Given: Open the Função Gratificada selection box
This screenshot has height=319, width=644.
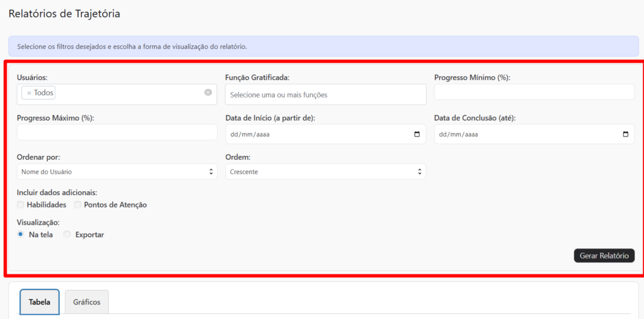Looking at the screenshot, I should pyautogui.click(x=325, y=95).
